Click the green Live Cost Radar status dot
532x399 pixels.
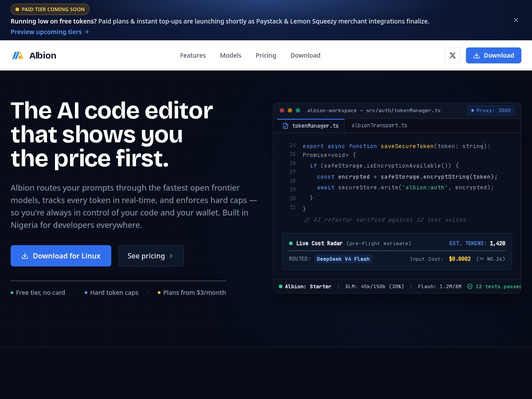(291, 243)
